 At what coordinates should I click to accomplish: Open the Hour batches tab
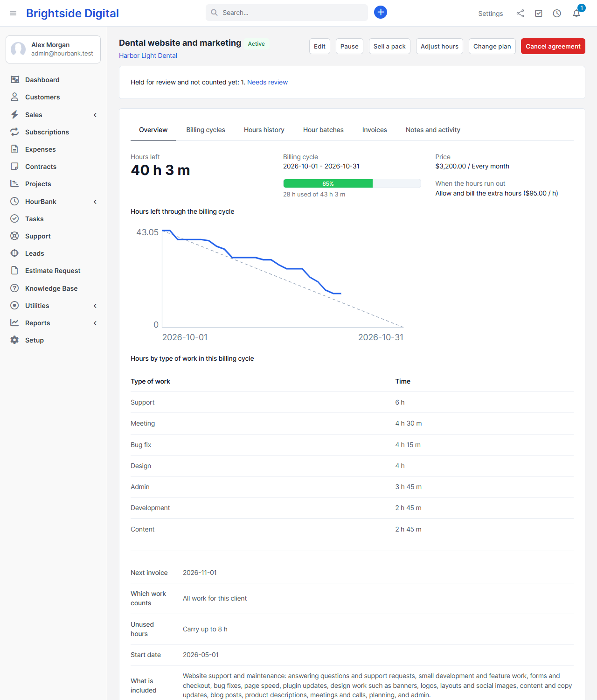(323, 130)
